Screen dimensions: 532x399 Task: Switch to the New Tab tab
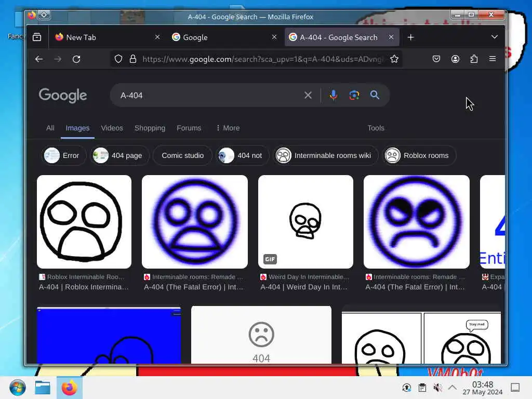click(x=107, y=37)
